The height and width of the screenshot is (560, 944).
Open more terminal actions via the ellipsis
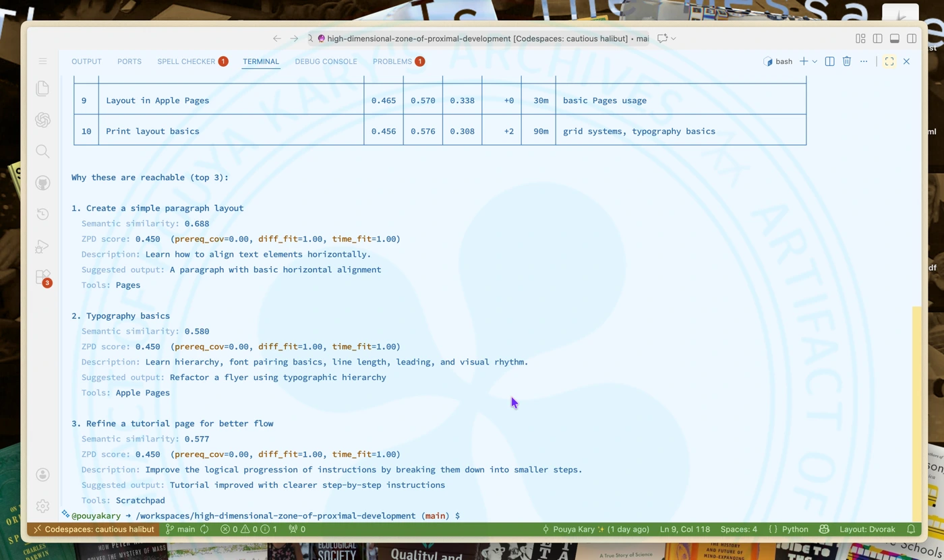863,61
